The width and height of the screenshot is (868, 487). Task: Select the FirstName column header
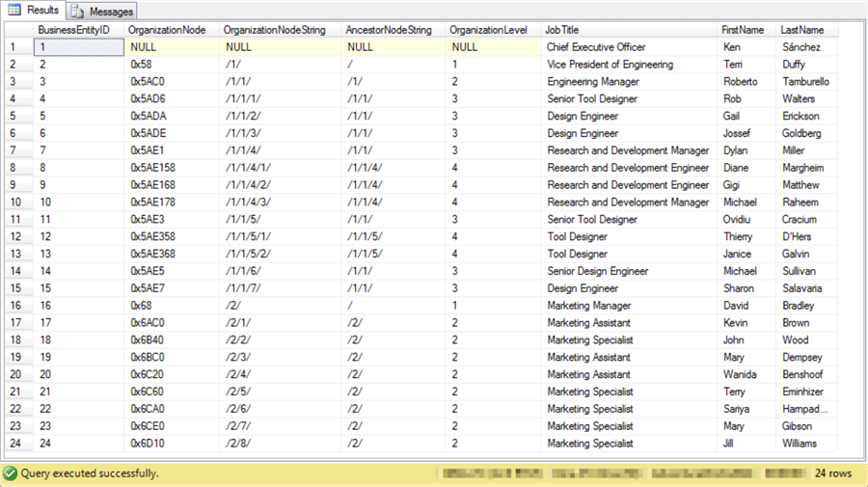pos(746,30)
